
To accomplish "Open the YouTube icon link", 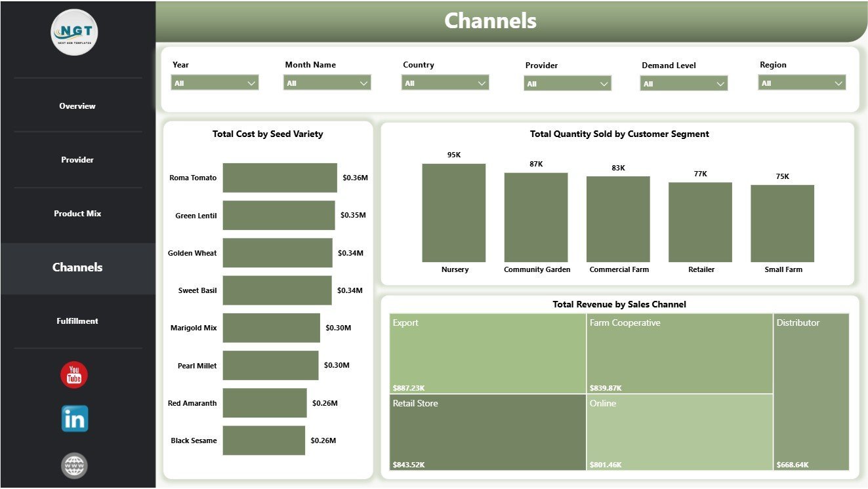I will point(74,375).
